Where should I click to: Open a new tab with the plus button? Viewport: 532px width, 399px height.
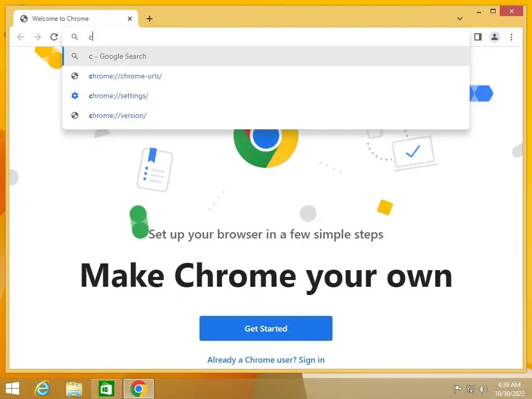149,19
